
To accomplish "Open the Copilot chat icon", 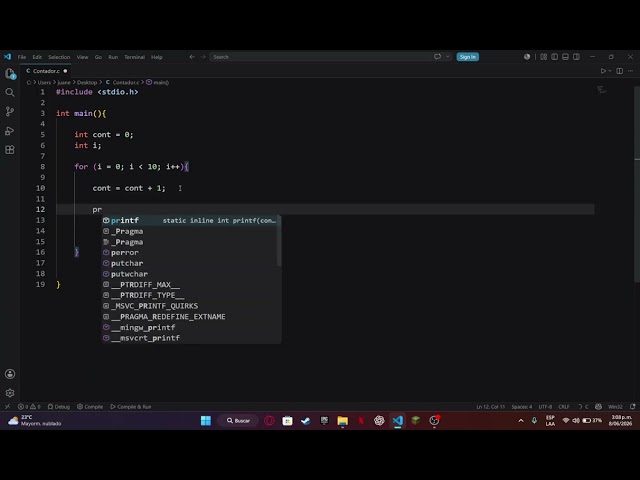I will 438,57.
